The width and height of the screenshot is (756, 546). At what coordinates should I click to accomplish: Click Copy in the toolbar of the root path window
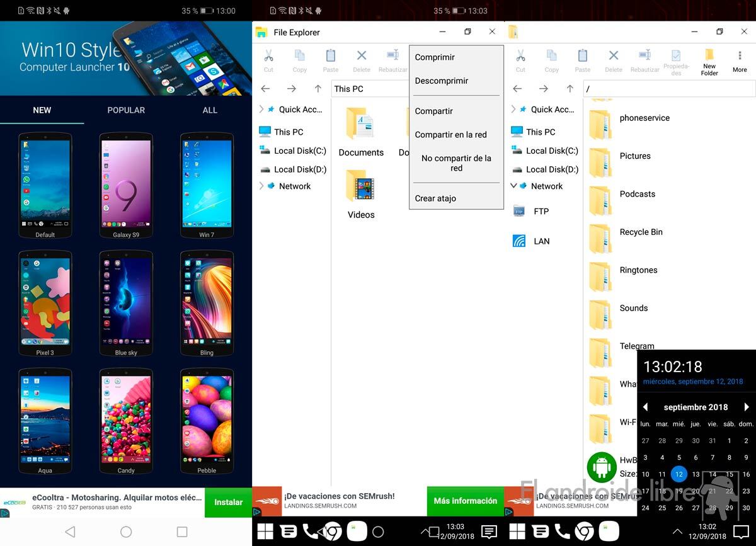(551, 60)
